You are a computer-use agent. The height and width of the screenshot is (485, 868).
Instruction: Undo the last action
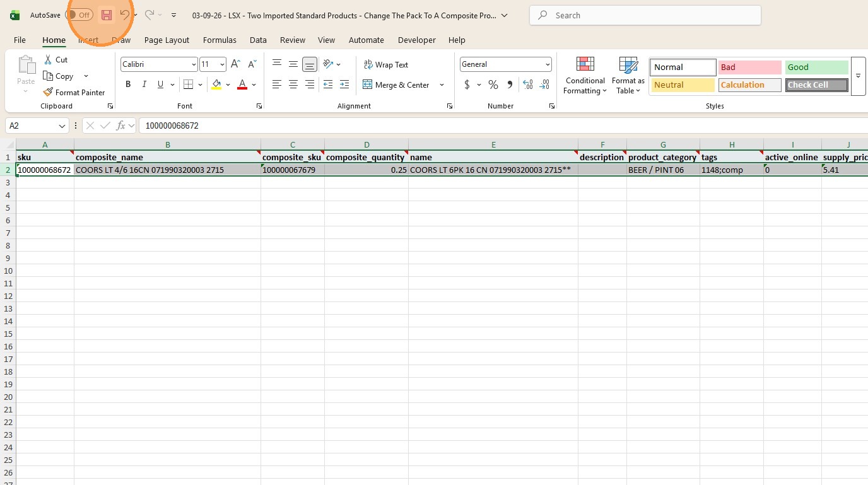click(124, 15)
